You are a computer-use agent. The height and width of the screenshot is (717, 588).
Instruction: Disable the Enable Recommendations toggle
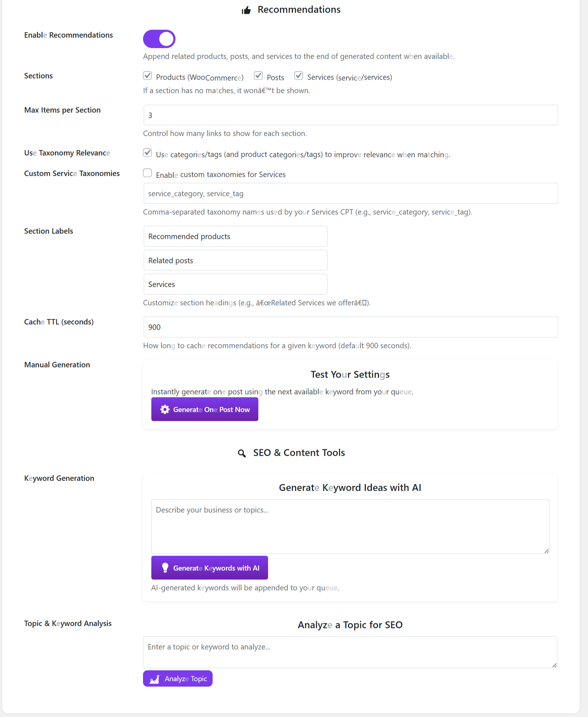[159, 39]
